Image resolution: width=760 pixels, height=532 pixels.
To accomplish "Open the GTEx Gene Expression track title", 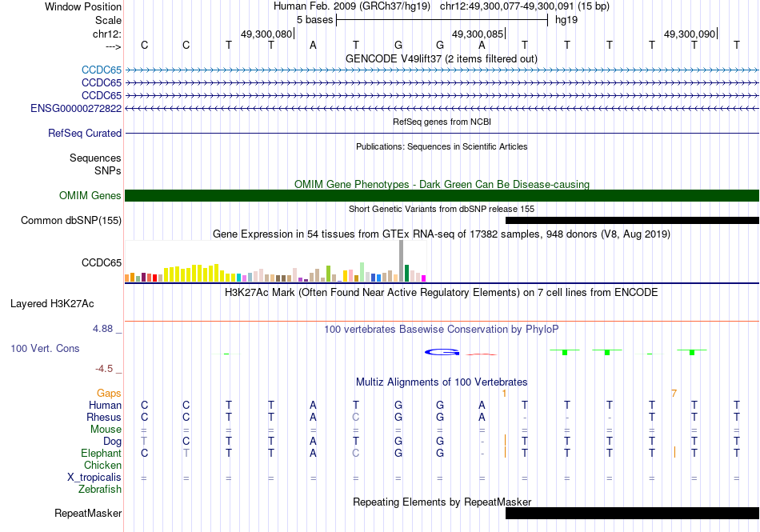I will tap(442, 234).
